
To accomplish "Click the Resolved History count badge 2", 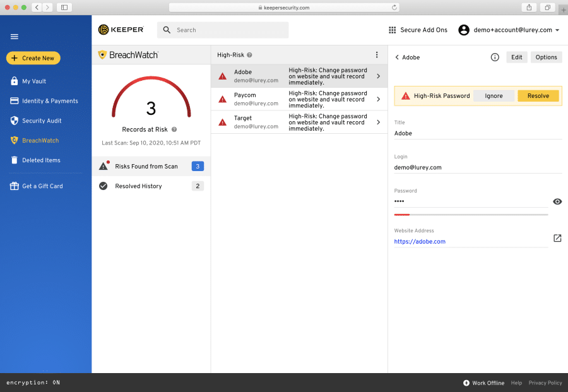I will 198,186.
